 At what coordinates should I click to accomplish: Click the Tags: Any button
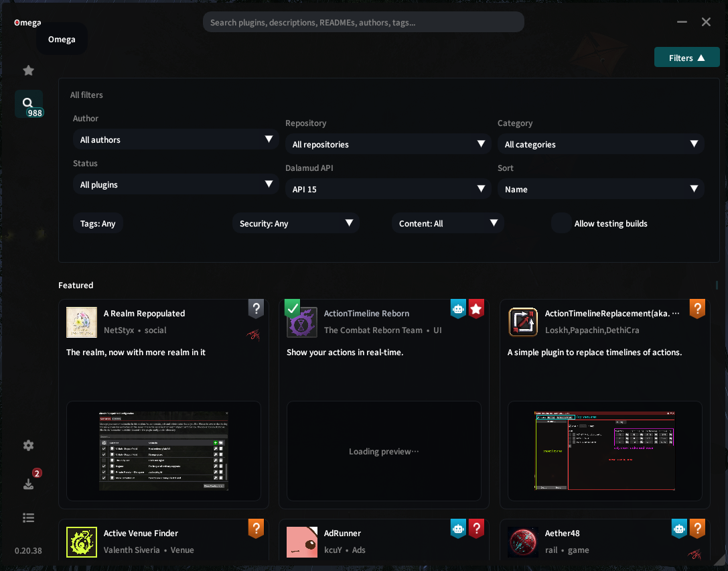[x=98, y=223]
